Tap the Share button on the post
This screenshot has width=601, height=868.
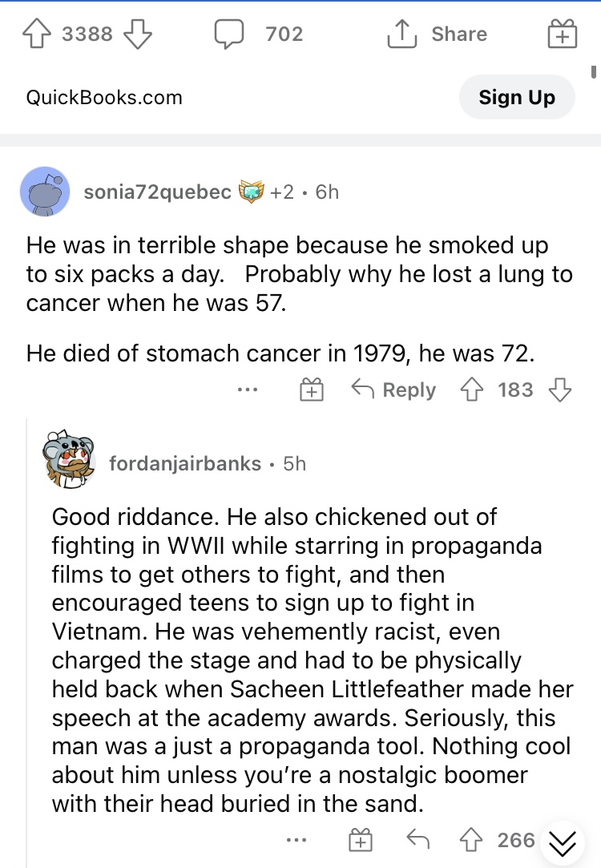pyautogui.click(x=438, y=34)
